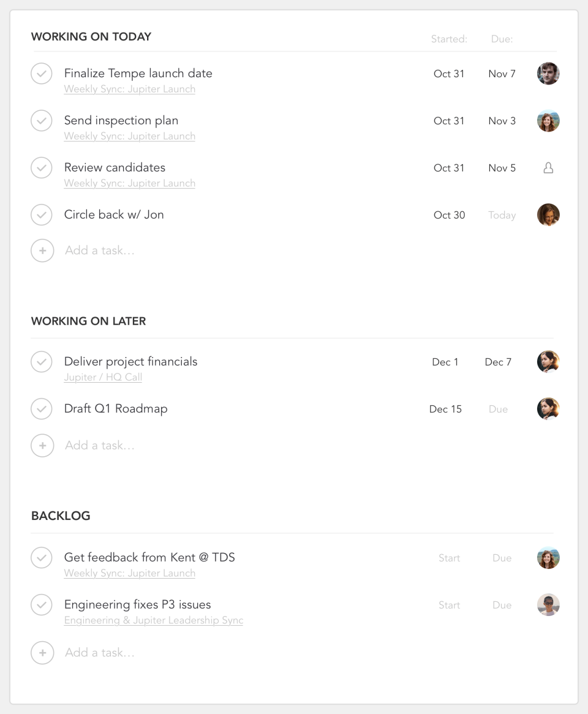
Task: Assign a person to Review candidates
Action: [548, 168]
